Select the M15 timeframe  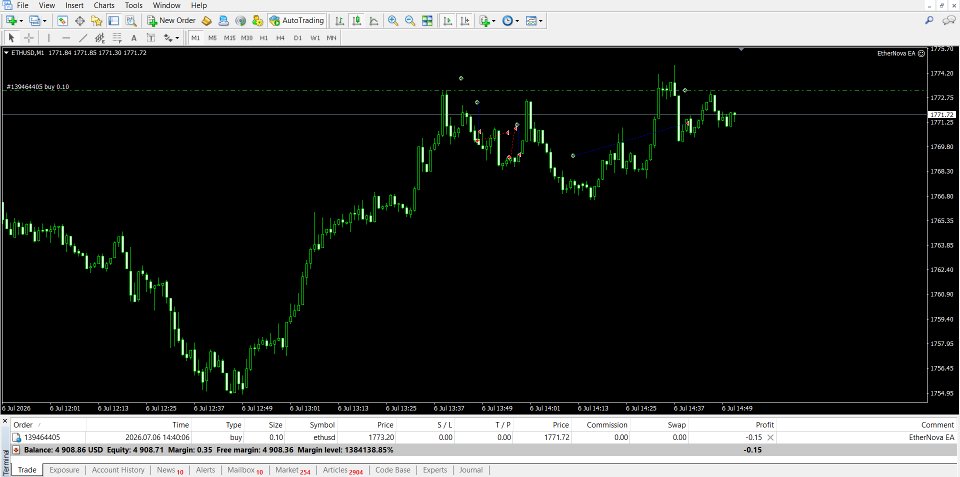pos(230,38)
